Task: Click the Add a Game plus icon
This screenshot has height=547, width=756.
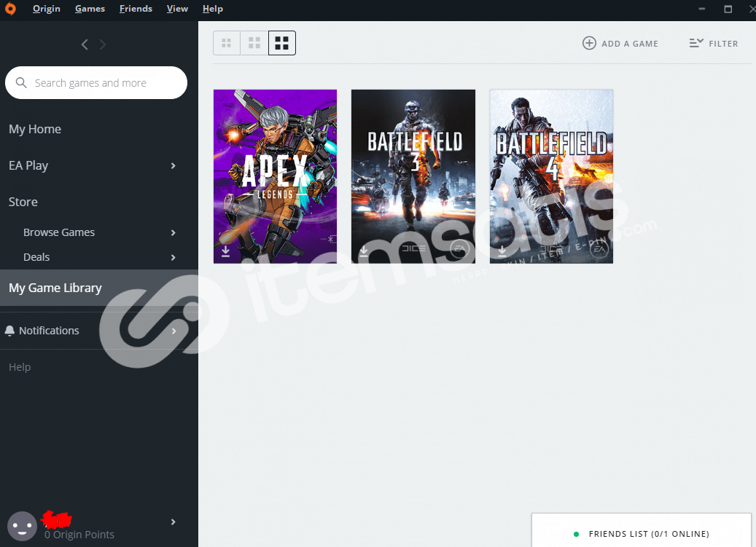Action: tap(589, 43)
